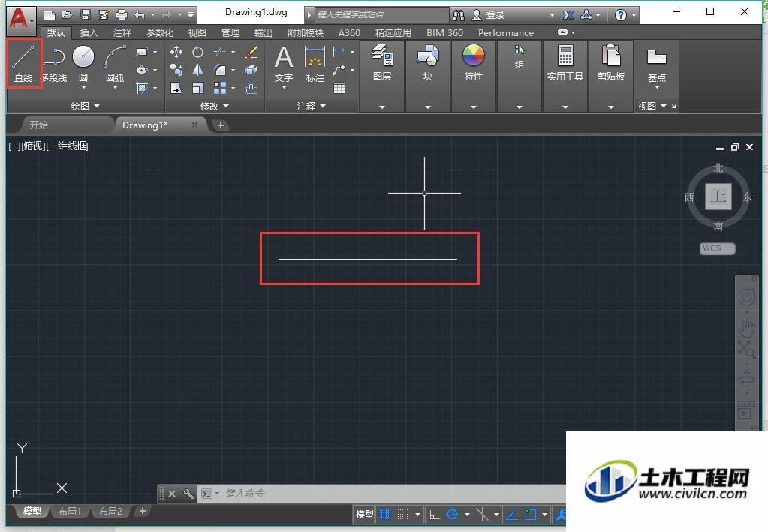Switch to the Output (输出) ribbon tab

pos(263,33)
